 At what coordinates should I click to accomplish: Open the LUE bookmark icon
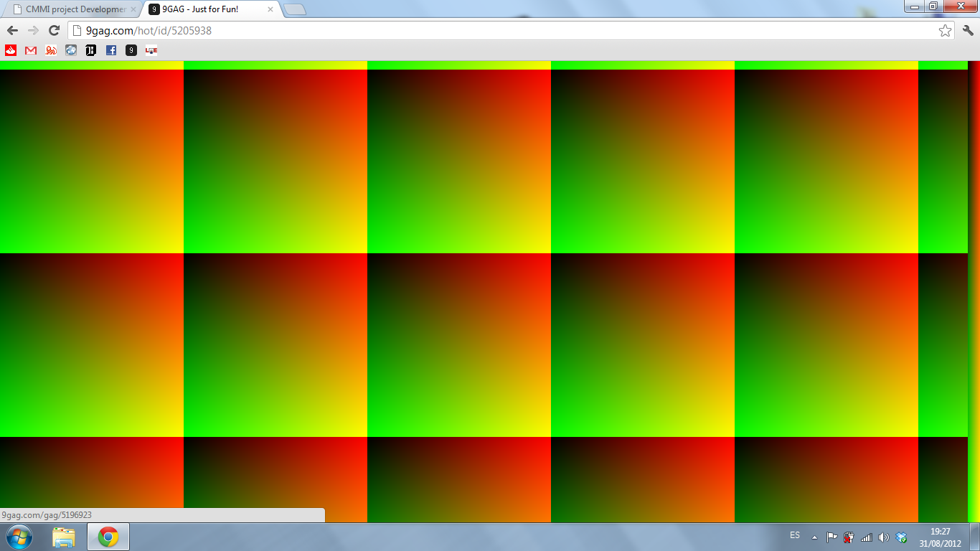(151, 50)
